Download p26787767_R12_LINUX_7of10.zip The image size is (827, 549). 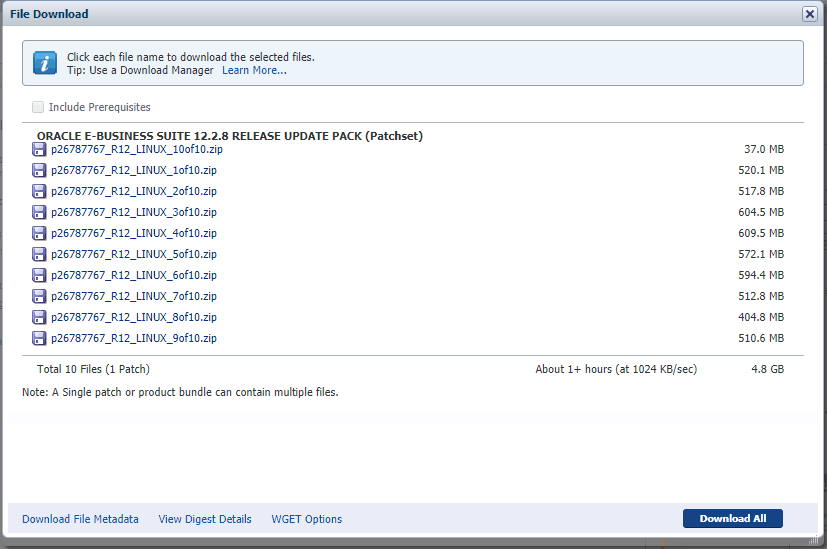133,296
